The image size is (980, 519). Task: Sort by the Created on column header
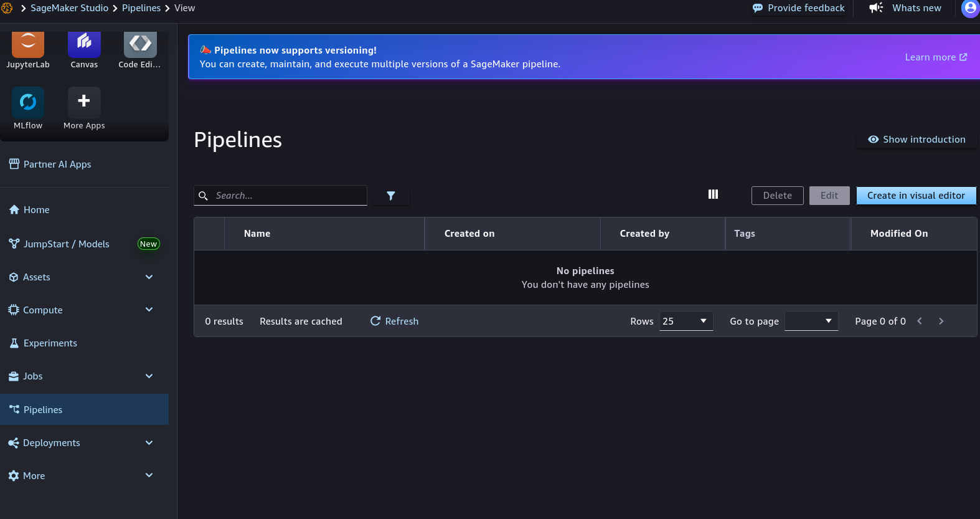pyautogui.click(x=469, y=234)
